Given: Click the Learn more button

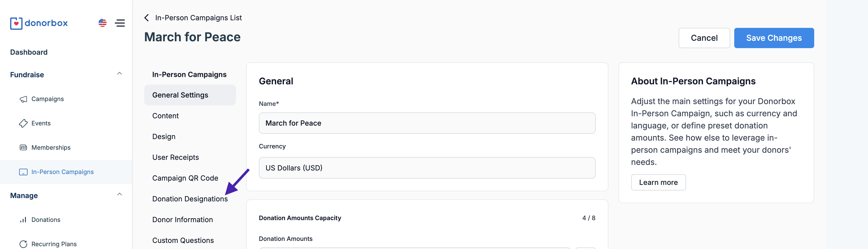Looking at the screenshot, I should click(x=658, y=182).
